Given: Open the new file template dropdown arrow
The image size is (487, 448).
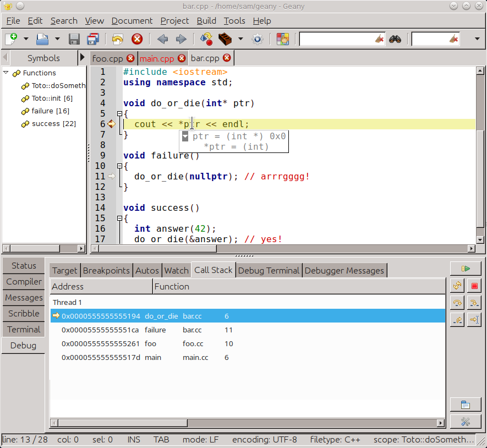Looking at the screenshot, I should 26,39.
